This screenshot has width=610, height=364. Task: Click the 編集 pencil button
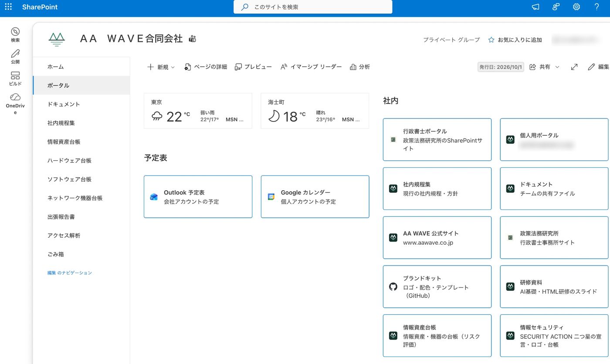598,67
